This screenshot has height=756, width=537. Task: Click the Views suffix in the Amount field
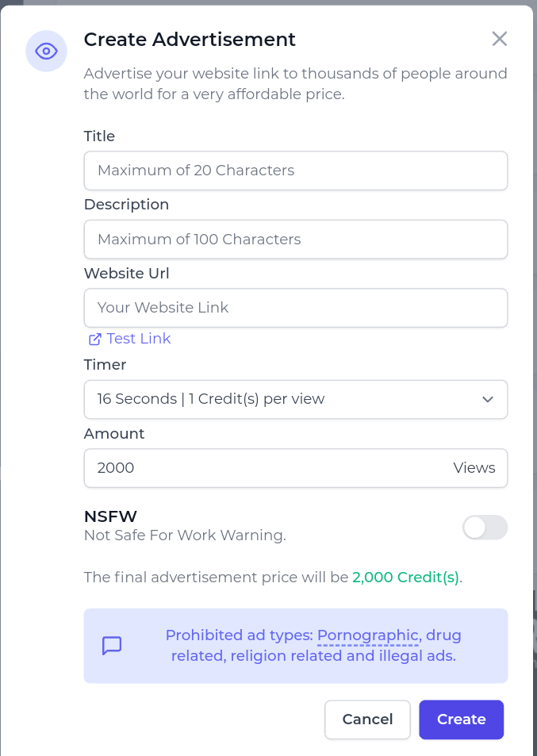[x=474, y=468]
